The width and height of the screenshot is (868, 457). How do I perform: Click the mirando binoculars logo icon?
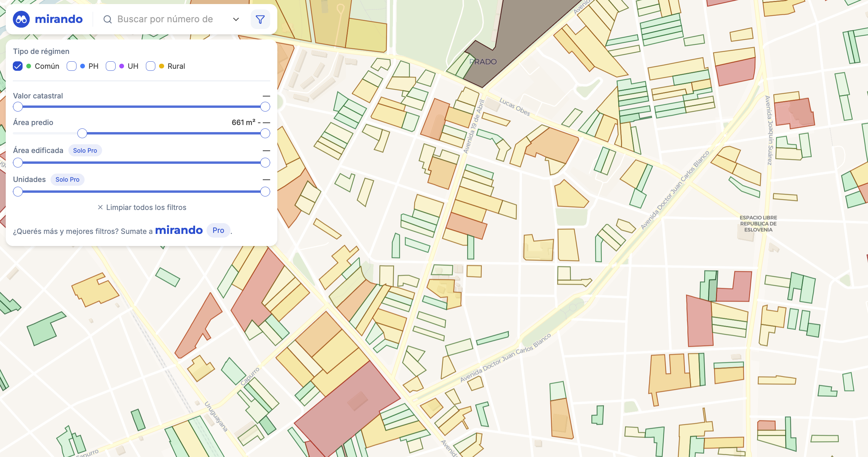pyautogui.click(x=21, y=19)
